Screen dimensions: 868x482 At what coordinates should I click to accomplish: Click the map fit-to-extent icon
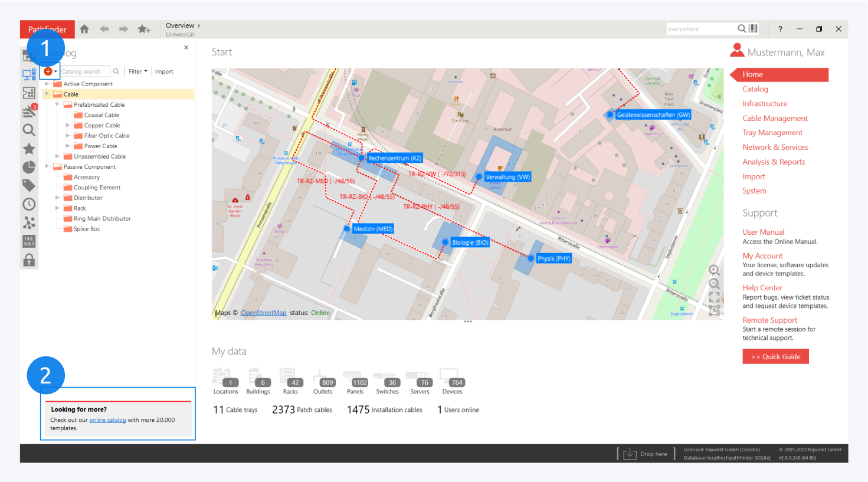click(714, 297)
